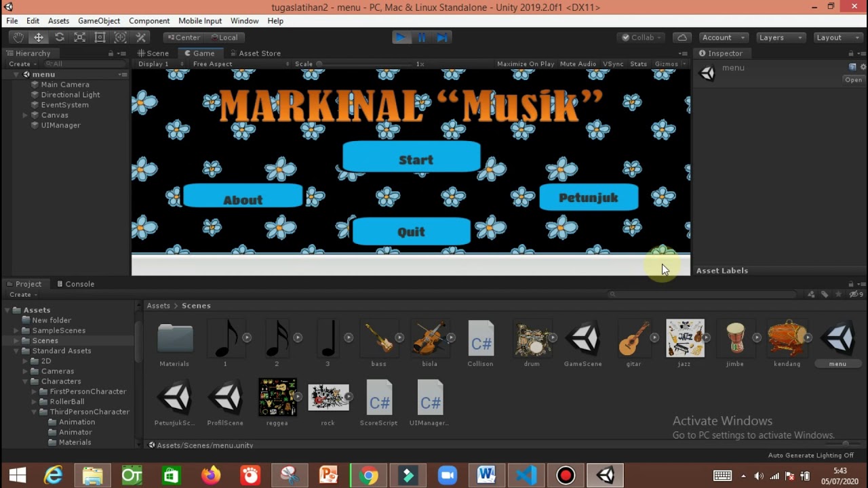Select Main Camera in Hierarchy
This screenshot has height=488, width=868.
(x=65, y=85)
